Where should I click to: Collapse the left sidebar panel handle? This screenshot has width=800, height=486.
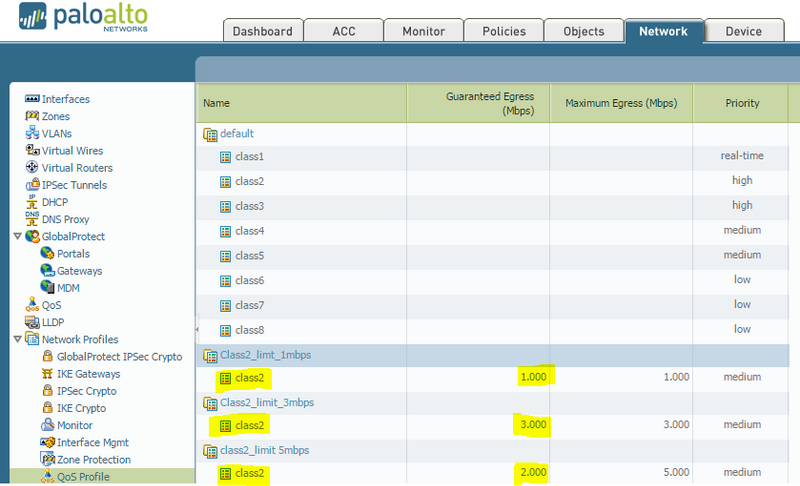[197, 328]
